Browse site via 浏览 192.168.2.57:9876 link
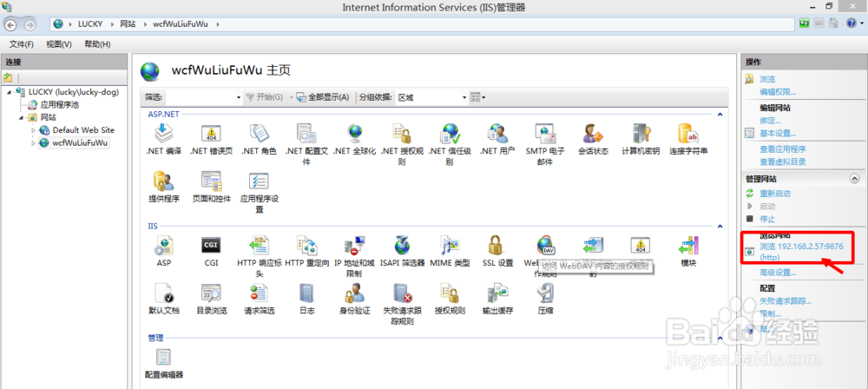This screenshot has height=389, width=868. click(801, 252)
